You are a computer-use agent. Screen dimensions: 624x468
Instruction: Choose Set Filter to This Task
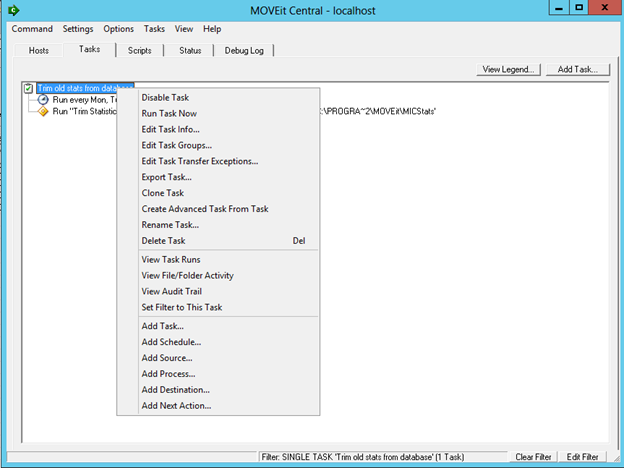pos(218,307)
